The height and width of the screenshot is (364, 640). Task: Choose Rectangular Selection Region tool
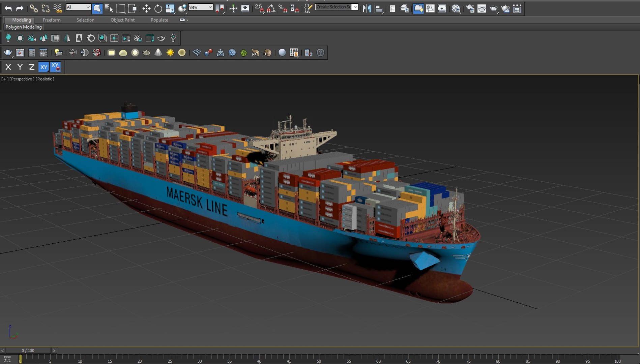point(121,8)
